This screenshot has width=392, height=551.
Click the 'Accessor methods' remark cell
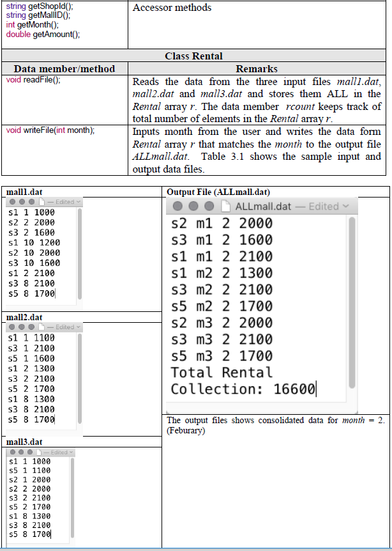click(x=172, y=8)
